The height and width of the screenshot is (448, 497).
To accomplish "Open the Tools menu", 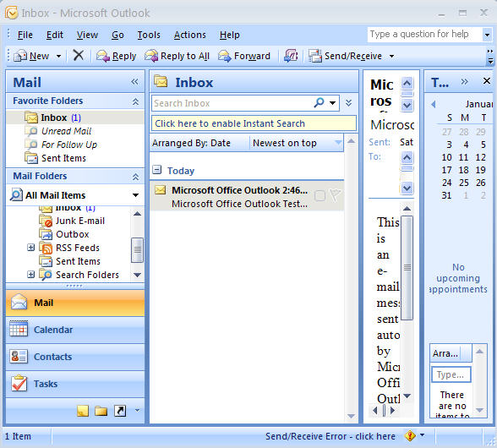I will [149, 35].
